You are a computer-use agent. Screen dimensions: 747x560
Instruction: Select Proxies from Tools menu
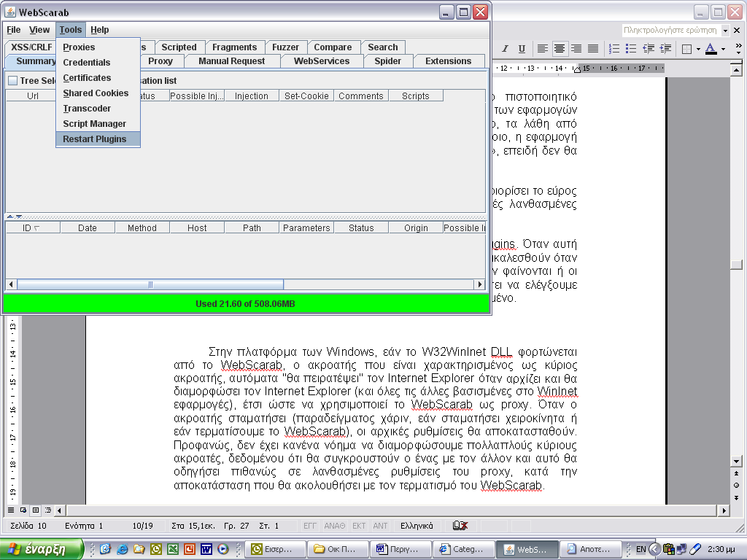[x=98, y=47]
